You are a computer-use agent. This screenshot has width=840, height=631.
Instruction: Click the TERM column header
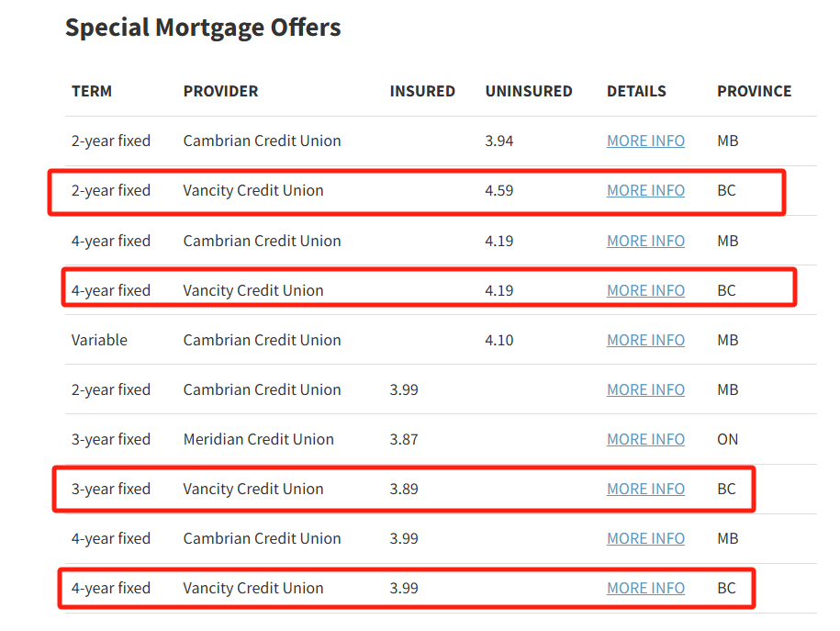pyautogui.click(x=92, y=91)
